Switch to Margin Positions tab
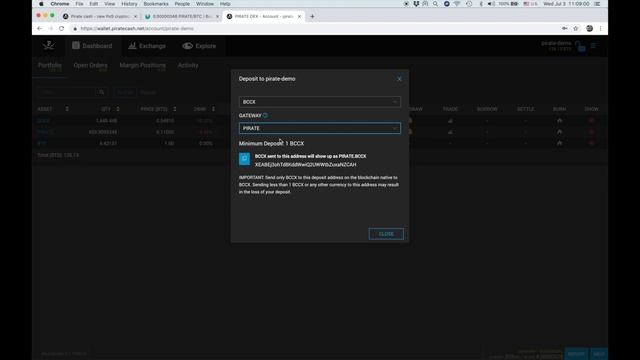 [143, 66]
